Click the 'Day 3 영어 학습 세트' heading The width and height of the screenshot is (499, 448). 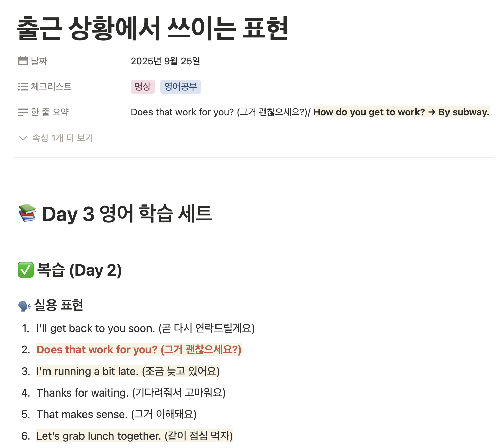[x=127, y=214]
